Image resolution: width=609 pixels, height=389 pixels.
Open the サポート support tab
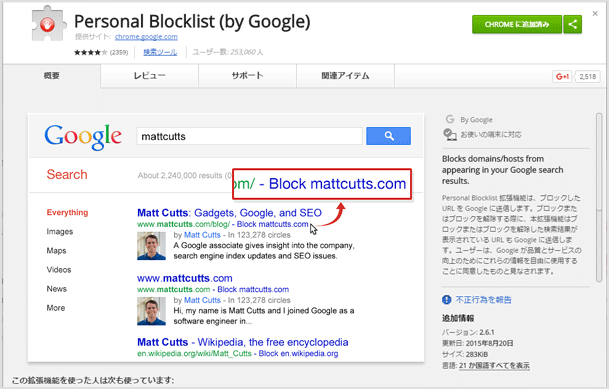click(247, 76)
